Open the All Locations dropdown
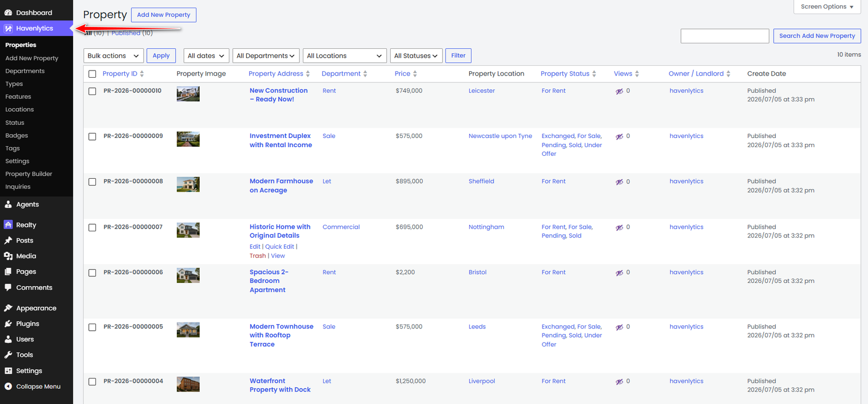This screenshot has height=404, width=868. 344,55
